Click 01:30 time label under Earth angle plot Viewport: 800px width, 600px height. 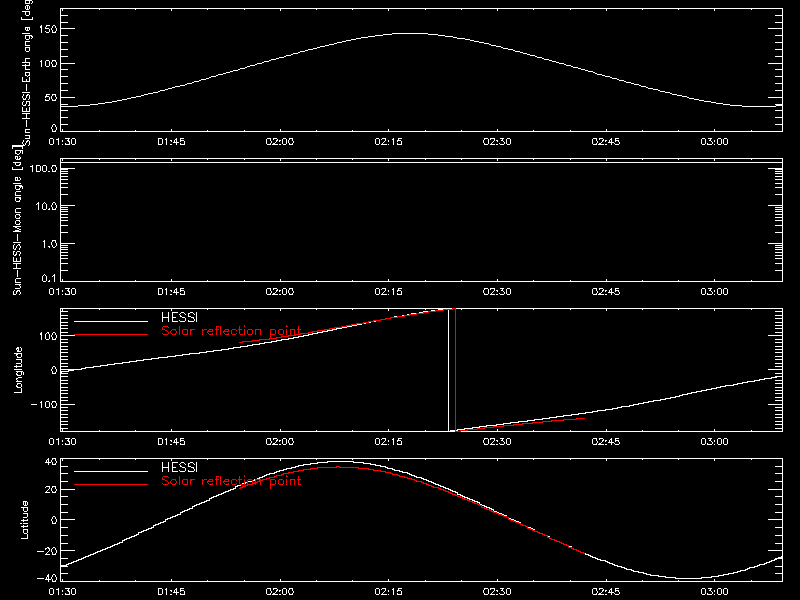[62, 142]
